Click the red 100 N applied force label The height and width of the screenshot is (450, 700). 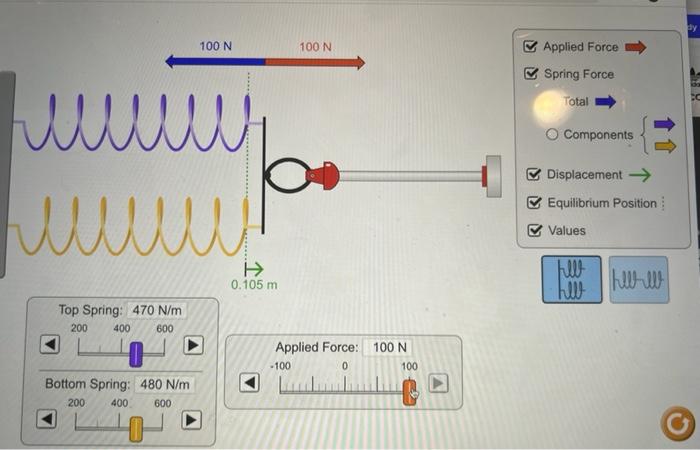pyautogui.click(x=315, y=46)
